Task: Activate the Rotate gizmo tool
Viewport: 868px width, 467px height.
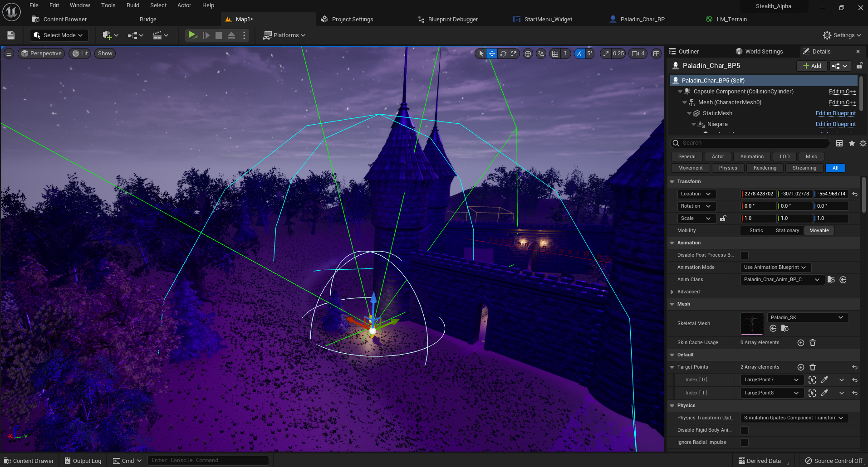Action: pyautogui.click(x=503, y=54)
